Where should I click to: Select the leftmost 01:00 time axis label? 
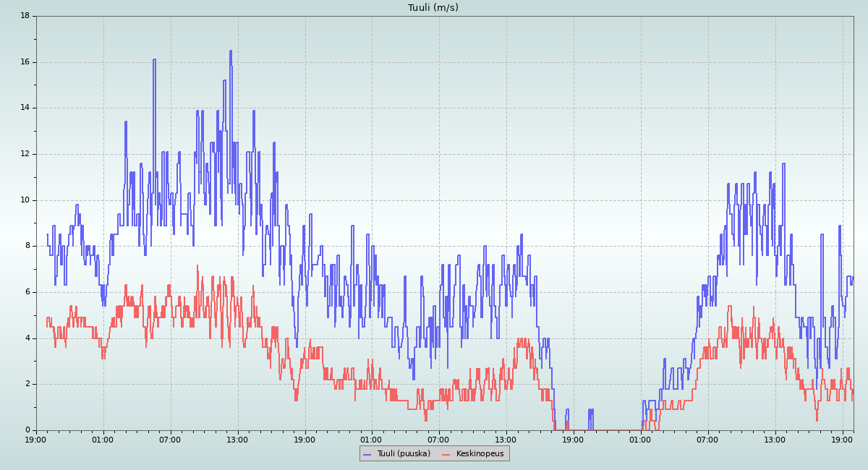coord(103,439)
